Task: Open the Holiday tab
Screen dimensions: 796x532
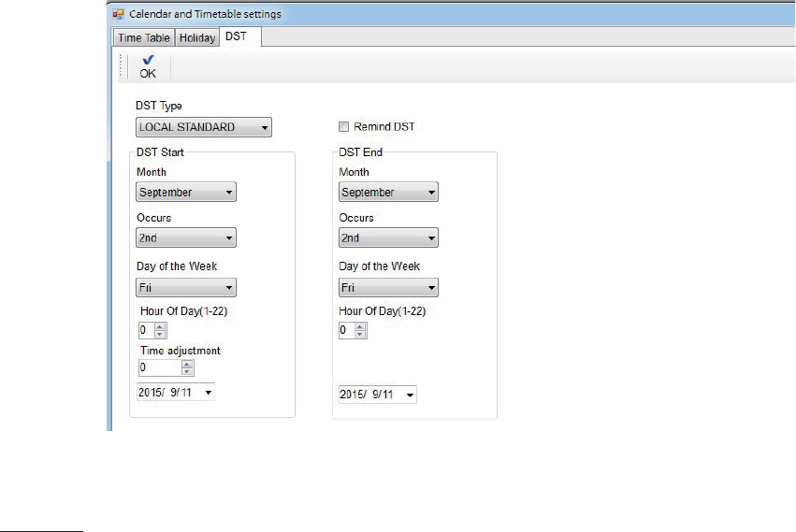Action: click(x=197, y=37)
